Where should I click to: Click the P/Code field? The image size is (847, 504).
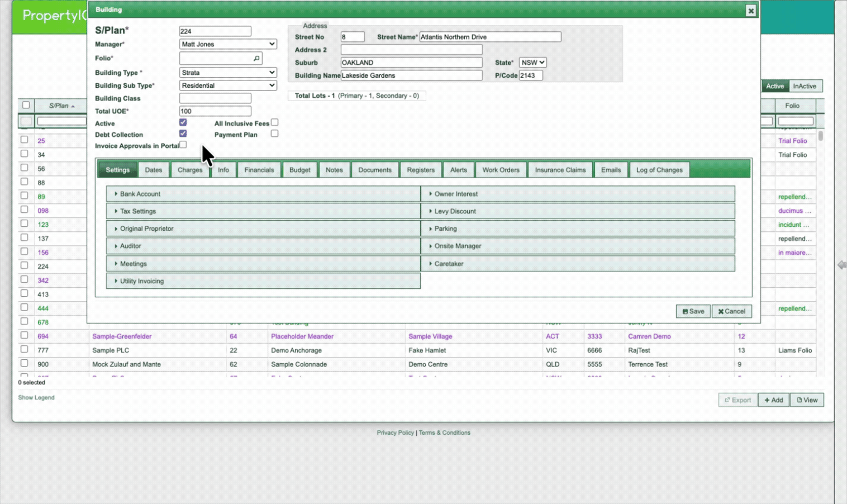pyautogui.click(x=531, y=75)
